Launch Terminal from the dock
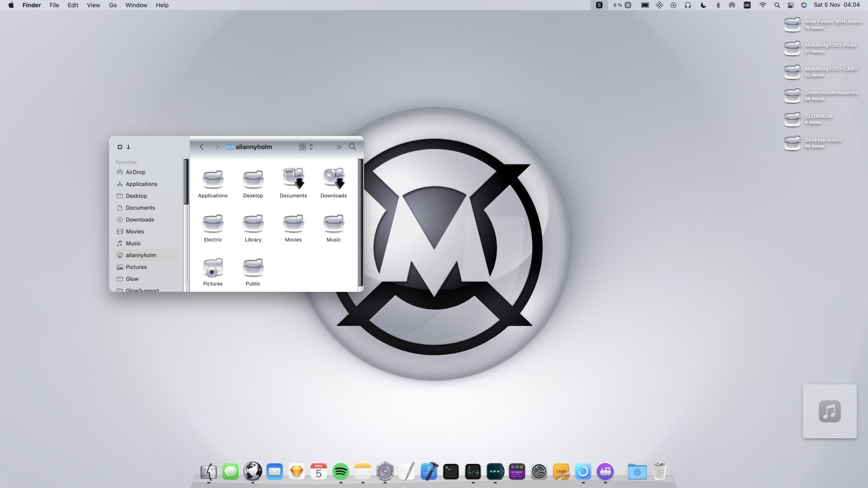 point(451,472)
